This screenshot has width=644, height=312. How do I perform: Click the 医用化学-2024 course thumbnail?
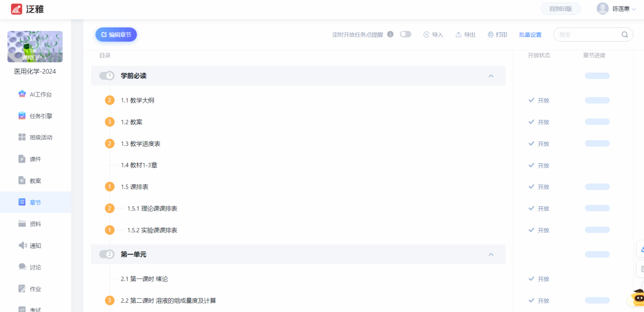(35, 47)
